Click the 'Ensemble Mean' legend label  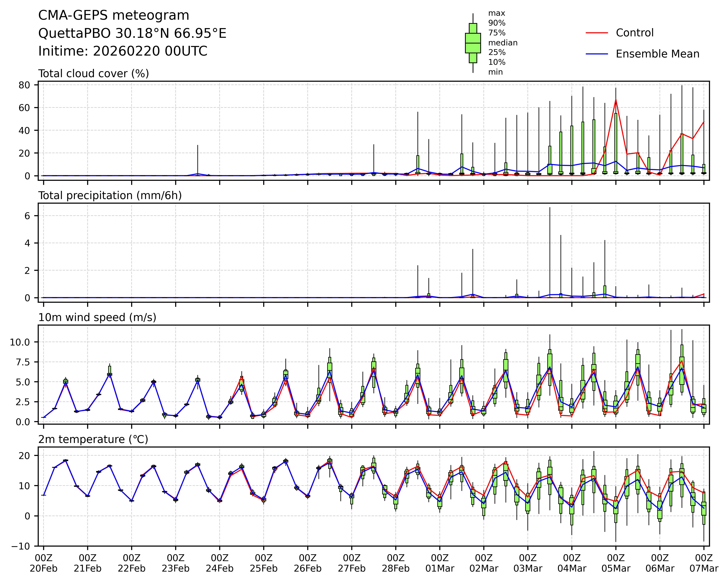[x=657, y=54]
